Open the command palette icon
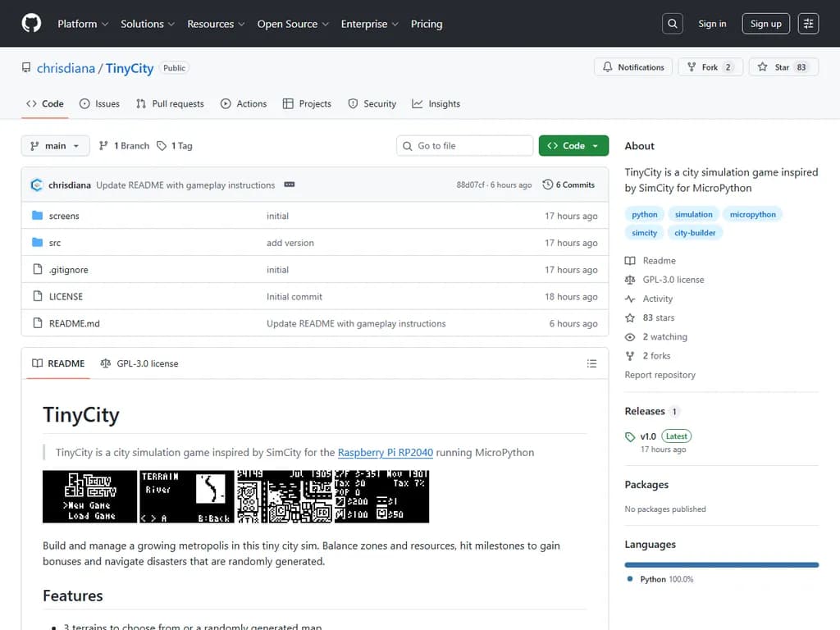The height and width of the screenshot is (630, 840). click(x=809, y=23)
